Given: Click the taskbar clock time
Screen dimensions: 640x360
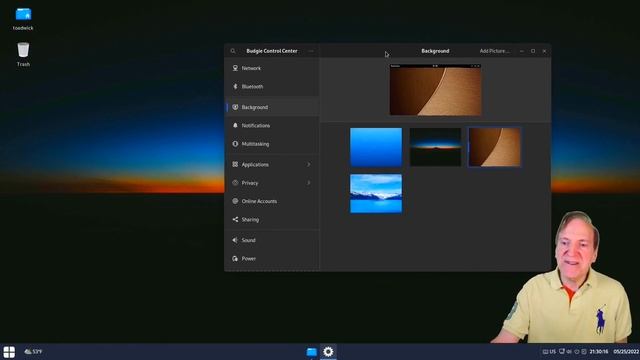Looking at the screenshot, I should [x=599, y=351].
